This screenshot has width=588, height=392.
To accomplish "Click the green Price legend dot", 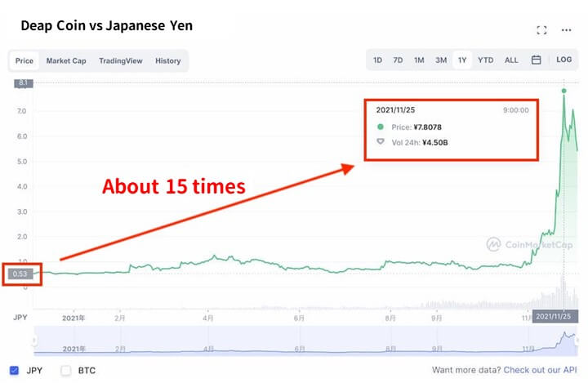I will [x=380, y=127].
